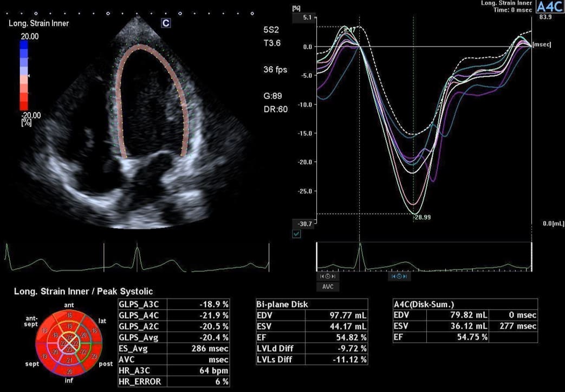Screen dimensions: 565x392
Task: Click the blue previous-frame arrow under ECG
Action: [393, 276]
